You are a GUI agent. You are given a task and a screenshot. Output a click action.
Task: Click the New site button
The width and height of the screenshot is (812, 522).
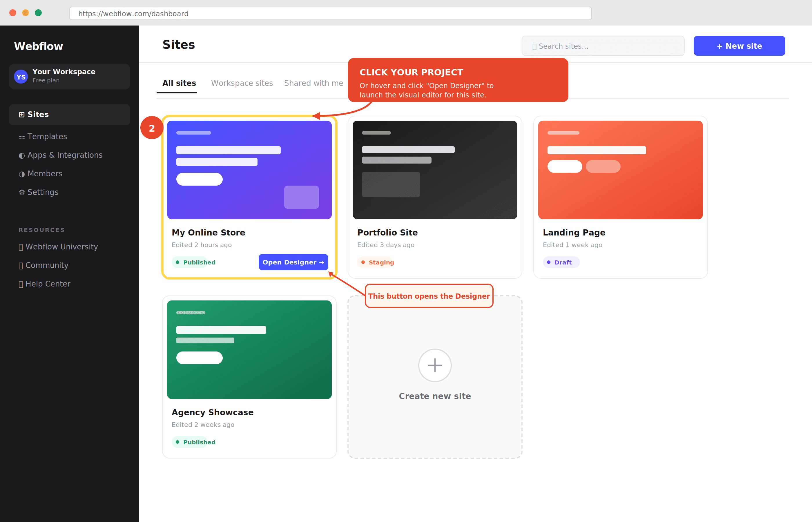tap(739, 46)
